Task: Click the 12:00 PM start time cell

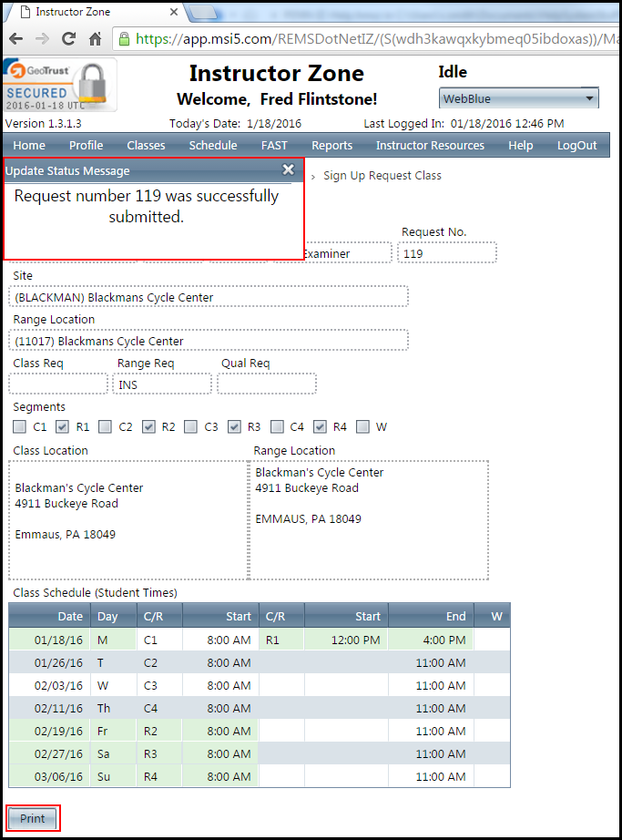Action: [x=346, y=640]
